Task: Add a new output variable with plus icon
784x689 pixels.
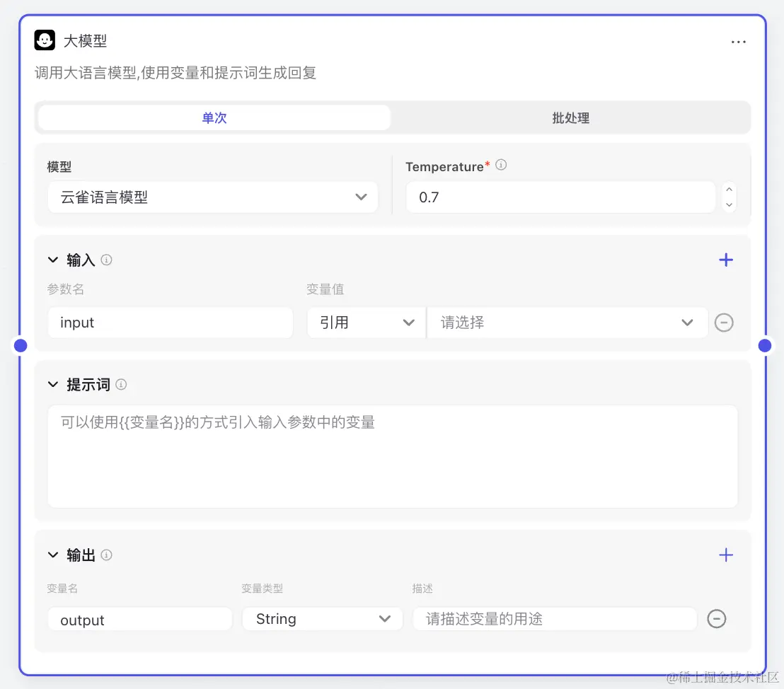Action: click(725, 555)
